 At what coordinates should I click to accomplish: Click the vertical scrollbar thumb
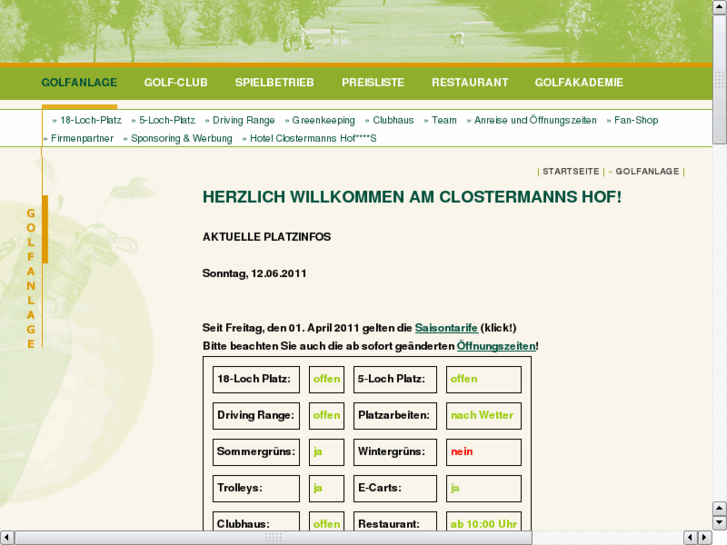[720, 79]
